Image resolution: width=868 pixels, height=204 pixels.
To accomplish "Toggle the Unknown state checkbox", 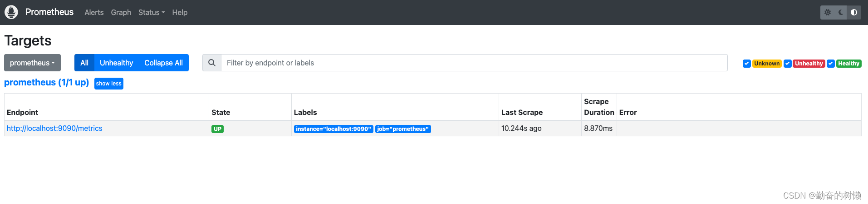I will click(746, 64).
